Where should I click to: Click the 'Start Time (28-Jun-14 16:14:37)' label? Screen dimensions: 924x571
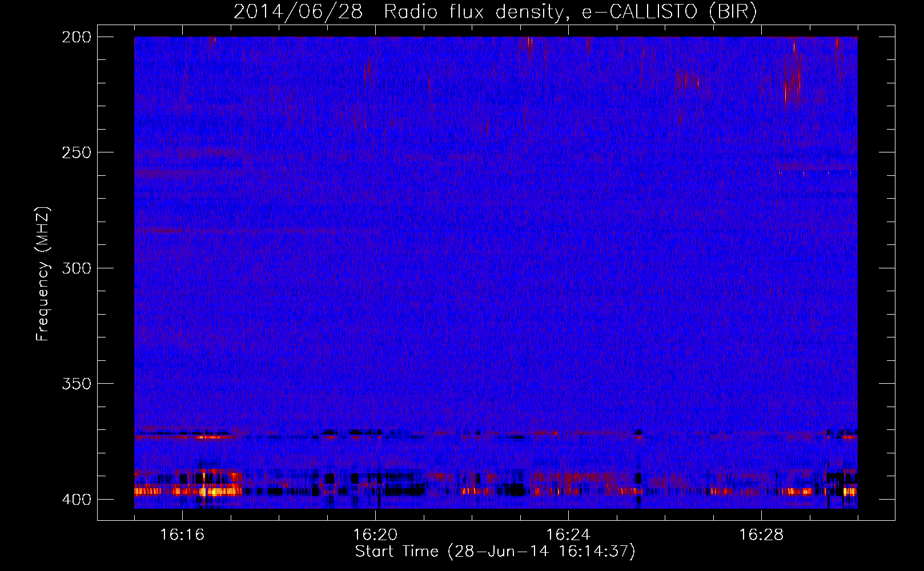pos(495,552)
